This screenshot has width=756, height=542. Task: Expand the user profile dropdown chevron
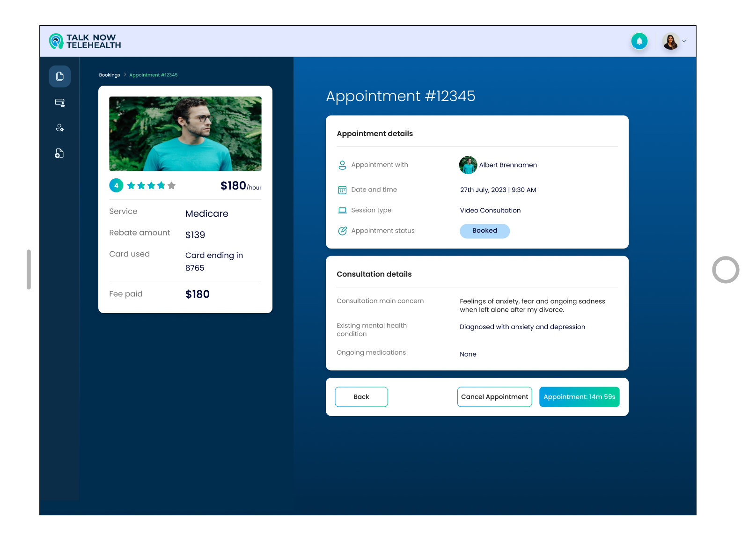pyautogui.click(x=684, y=42)
